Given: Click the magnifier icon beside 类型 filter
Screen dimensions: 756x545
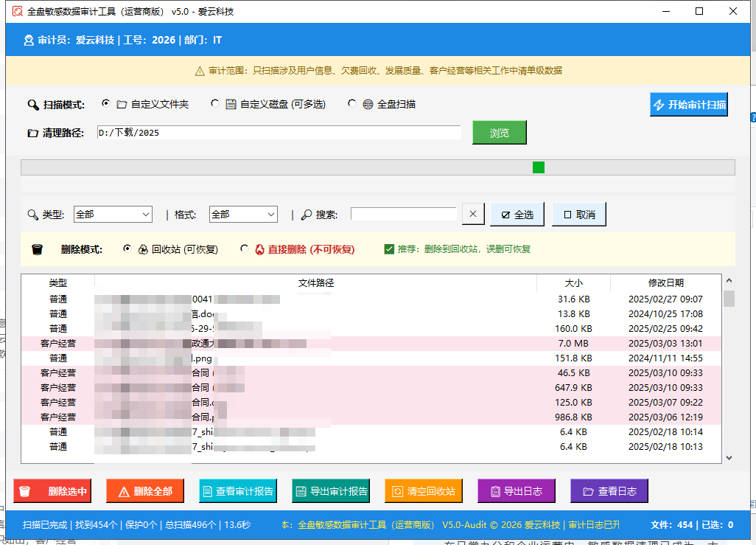Looking at the screenshot, I should click(32, 215).
